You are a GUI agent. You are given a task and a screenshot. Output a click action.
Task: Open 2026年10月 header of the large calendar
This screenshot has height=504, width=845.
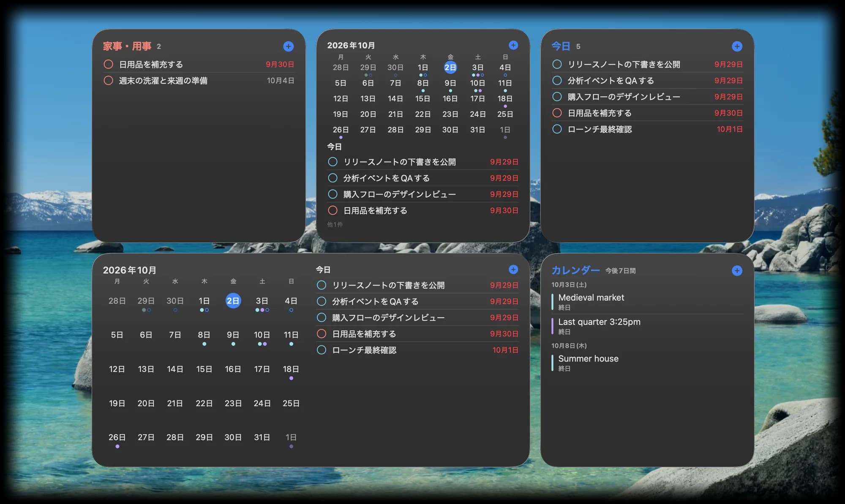coord(130,270)
